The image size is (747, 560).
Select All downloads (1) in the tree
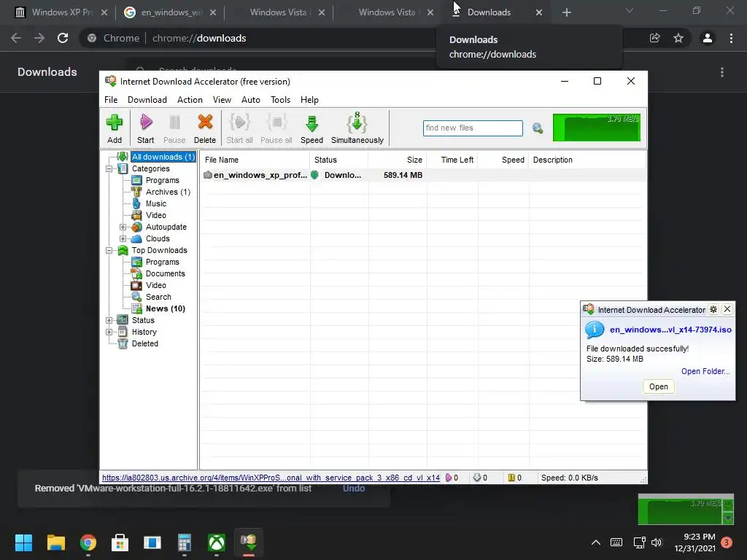coord(163,157)
